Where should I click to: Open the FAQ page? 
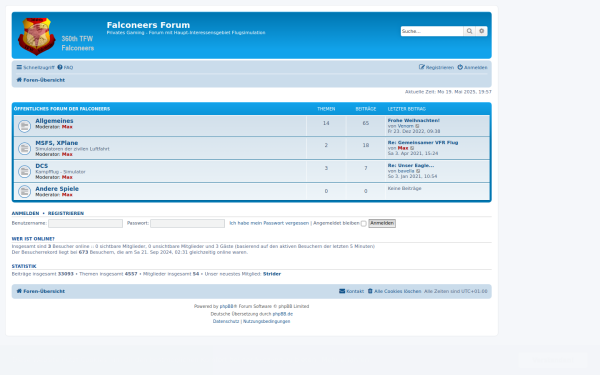click(x=65, y=67)
